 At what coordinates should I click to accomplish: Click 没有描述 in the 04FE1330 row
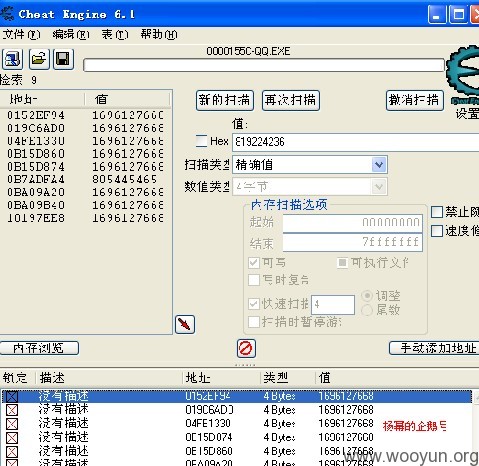[63, 423]
